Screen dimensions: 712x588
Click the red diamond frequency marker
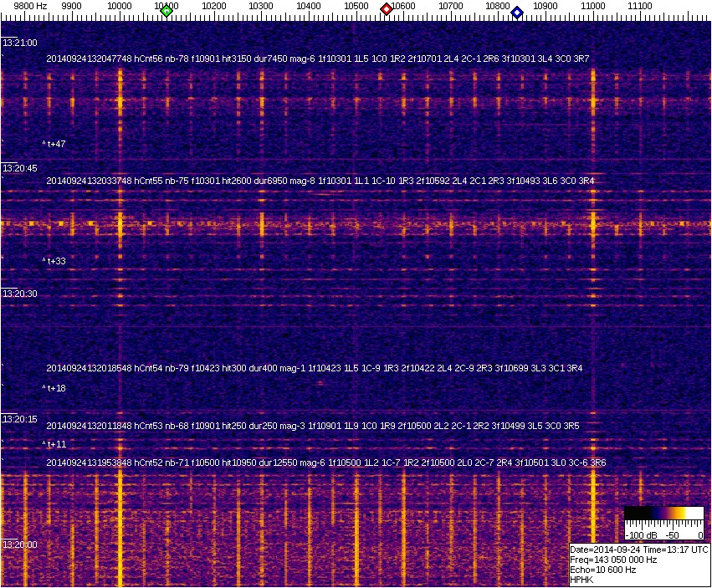click(387, 9)
